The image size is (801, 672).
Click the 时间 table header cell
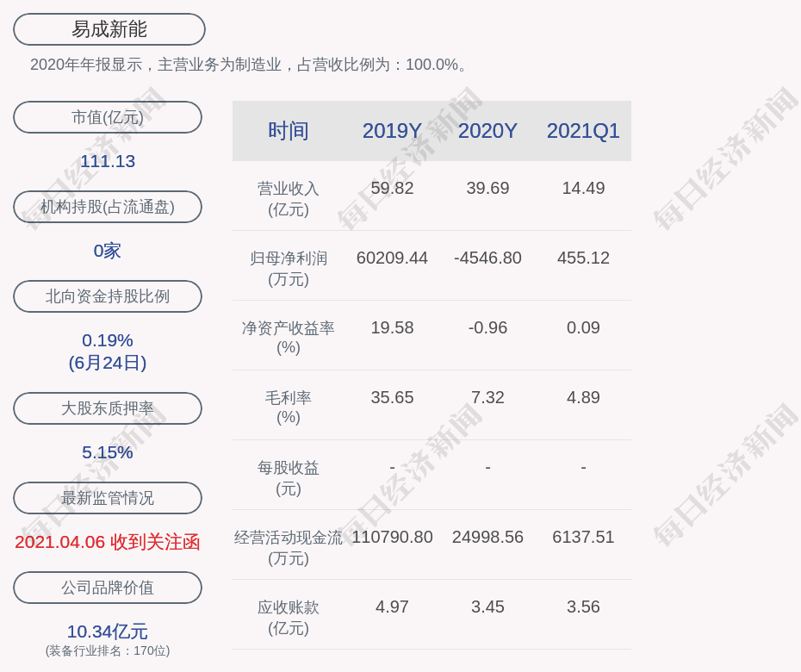[x=289, y=131]
